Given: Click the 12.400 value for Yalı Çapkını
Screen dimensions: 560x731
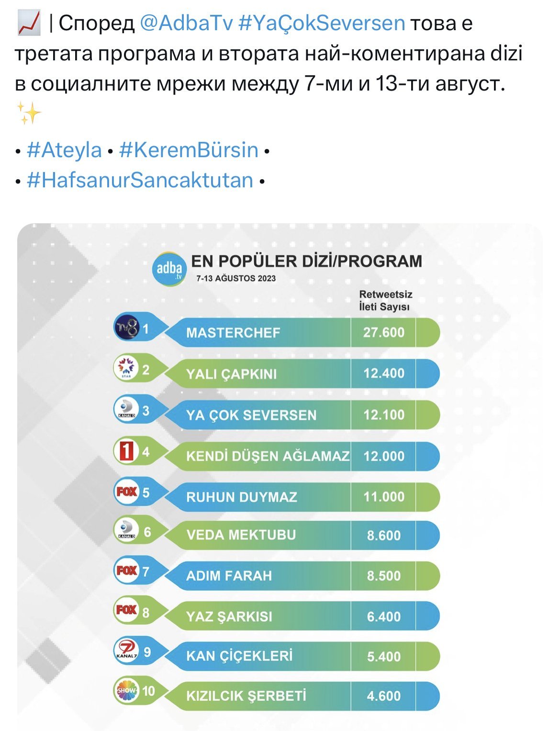Looking at the screenshot, I should pos(384,373).
